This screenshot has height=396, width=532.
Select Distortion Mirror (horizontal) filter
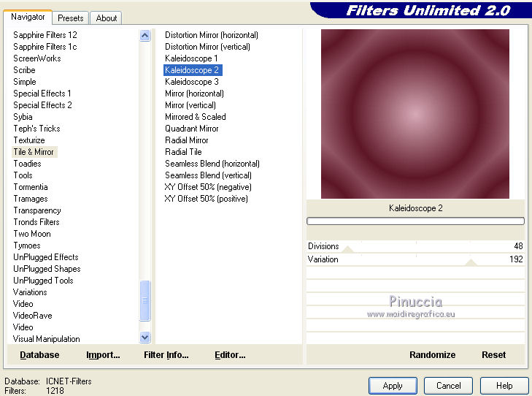pos(212,35)
